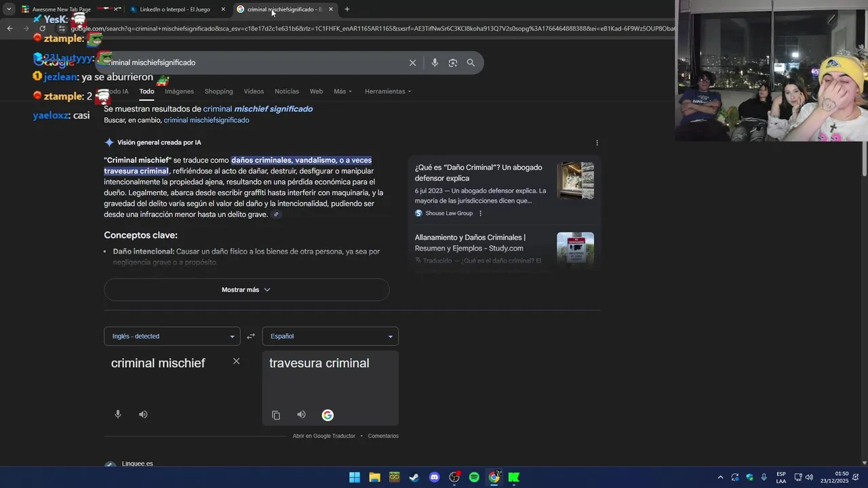The image size is (868, 488).
Task: Open thumbnail of the Daño Criminal article
Action: point(575,180)
